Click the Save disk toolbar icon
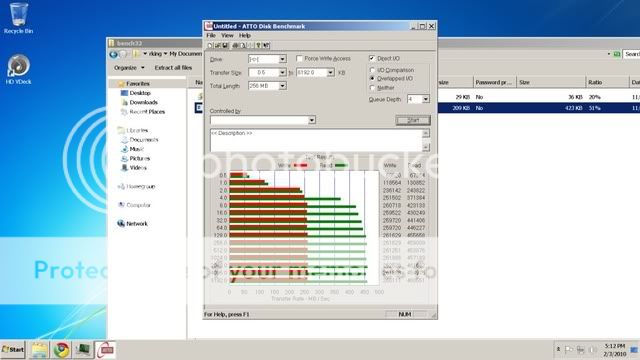The image size is (640, 360). point(225,45)
